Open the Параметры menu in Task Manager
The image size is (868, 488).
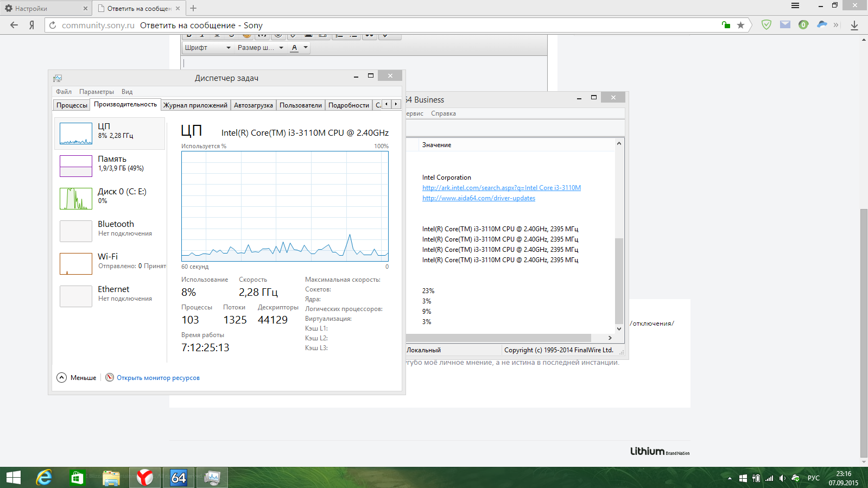97,92
